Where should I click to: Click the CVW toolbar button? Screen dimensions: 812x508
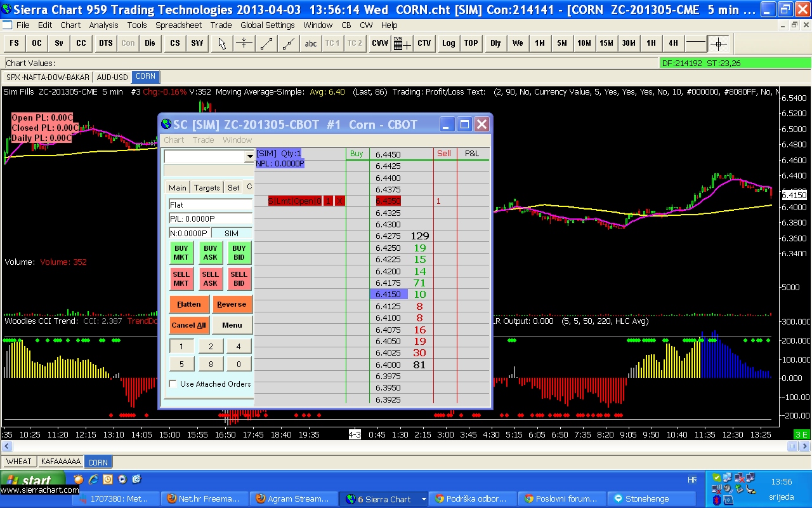pyautogui.click(x=380, y=43)
